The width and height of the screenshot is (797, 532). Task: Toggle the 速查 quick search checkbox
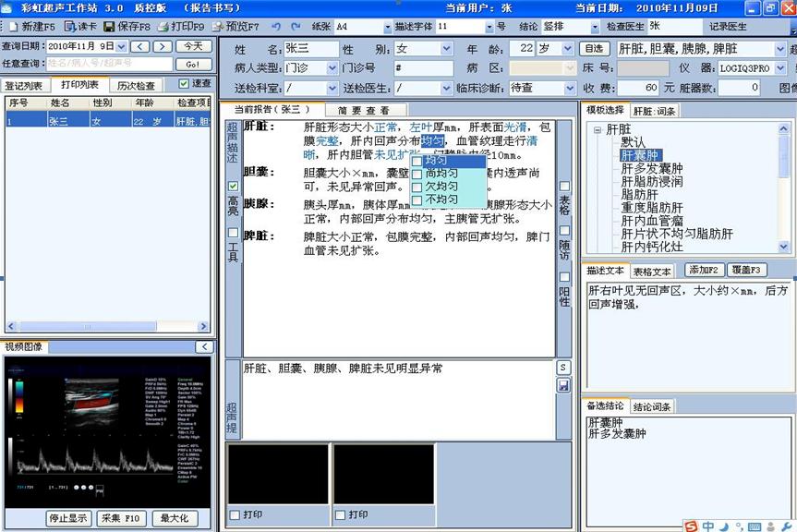click(x=184, y=83)
